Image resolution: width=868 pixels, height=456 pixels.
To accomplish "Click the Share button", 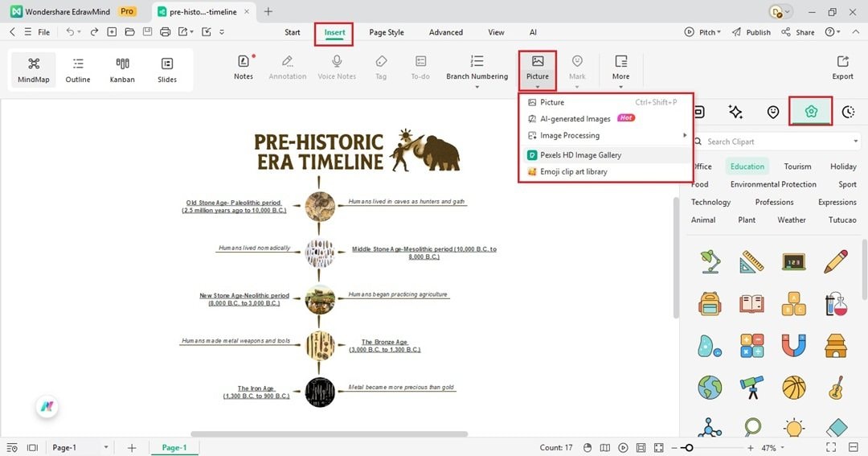I will click(798, 32).
